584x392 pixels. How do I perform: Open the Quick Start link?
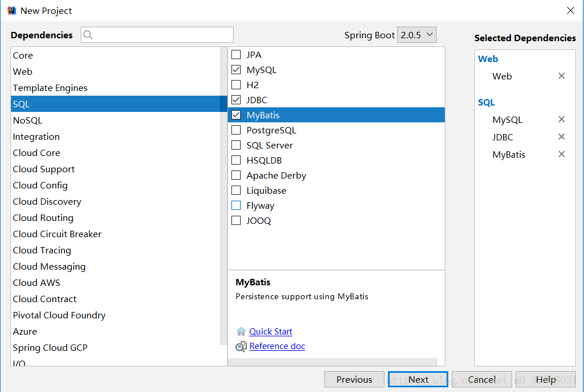click(x=271, y=331)
